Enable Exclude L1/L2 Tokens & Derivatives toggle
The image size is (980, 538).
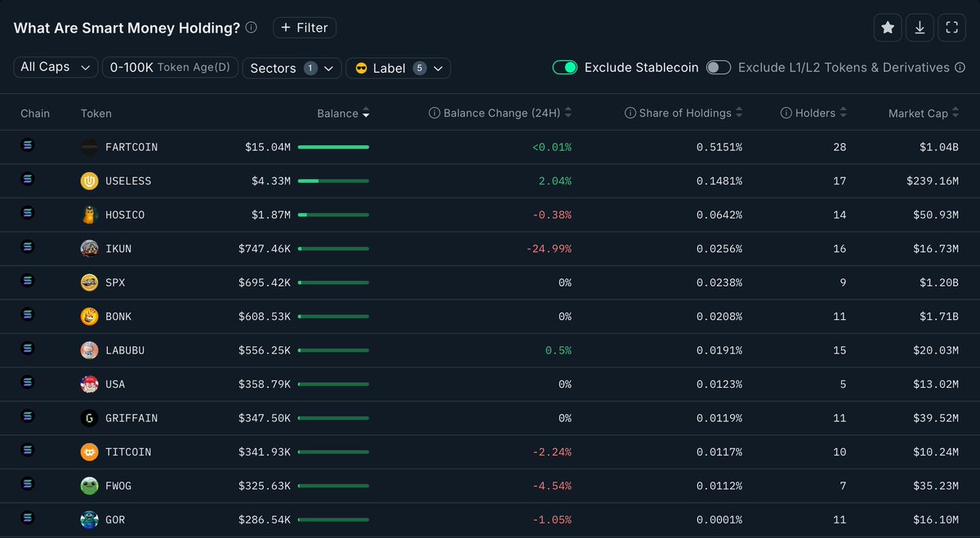click(x=719, y=68)
